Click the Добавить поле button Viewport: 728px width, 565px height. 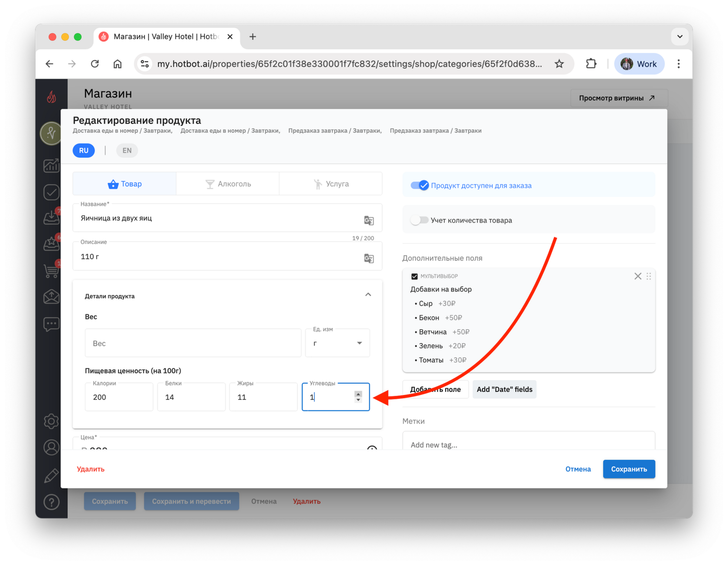point(435,389)
